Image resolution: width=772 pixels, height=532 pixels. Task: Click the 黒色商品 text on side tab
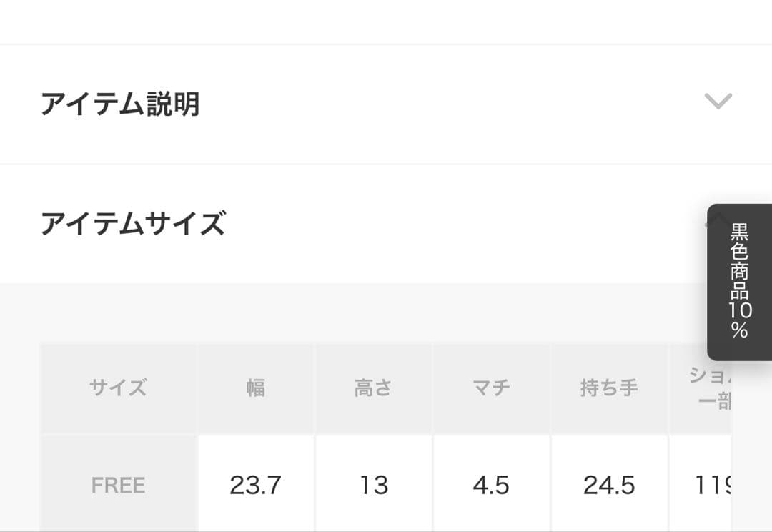pos(740,262)
